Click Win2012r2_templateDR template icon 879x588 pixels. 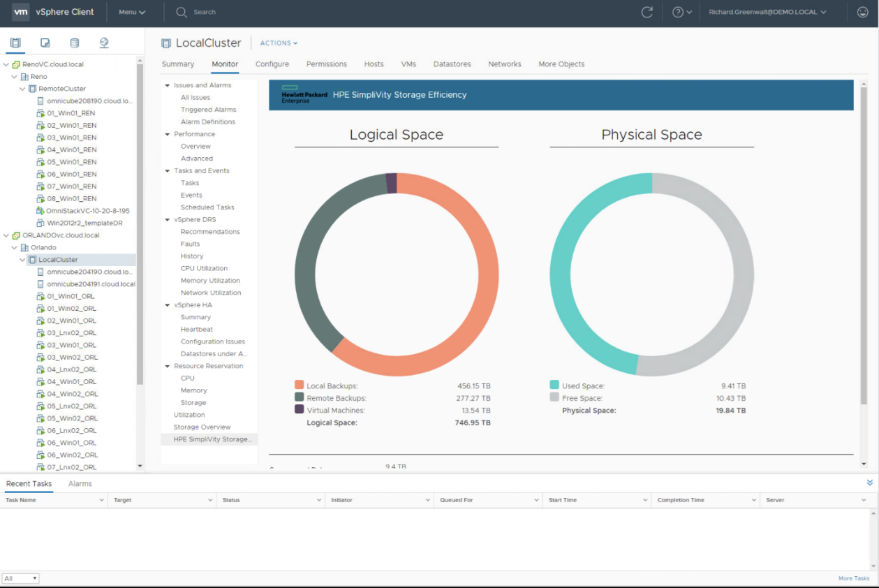click(x=40, y=223)
